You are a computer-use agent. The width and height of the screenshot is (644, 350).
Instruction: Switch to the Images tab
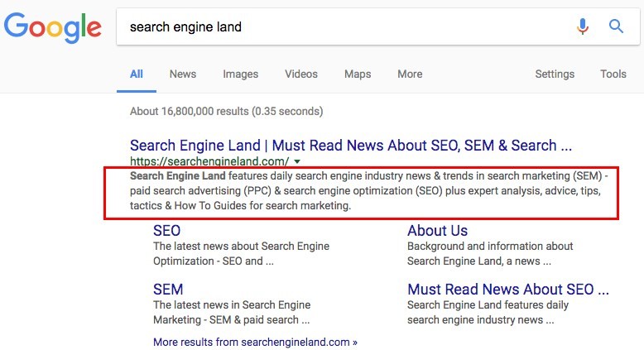point(240,74)
